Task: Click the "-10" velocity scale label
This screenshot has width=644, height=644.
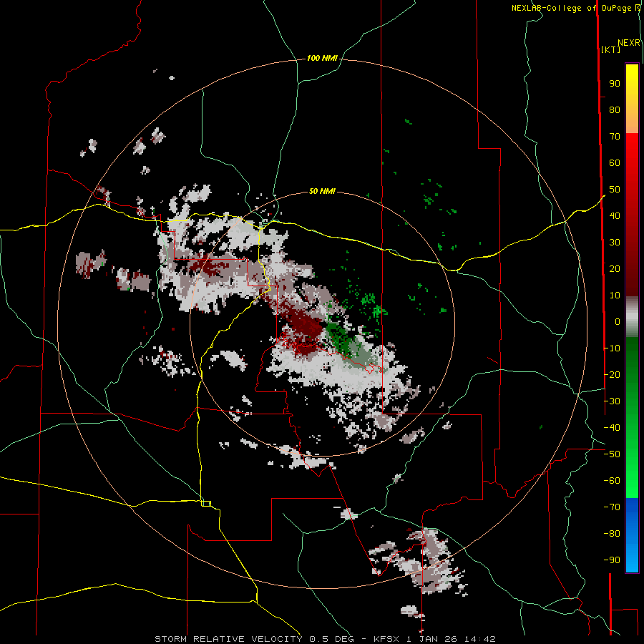Action: click(612, 348)
